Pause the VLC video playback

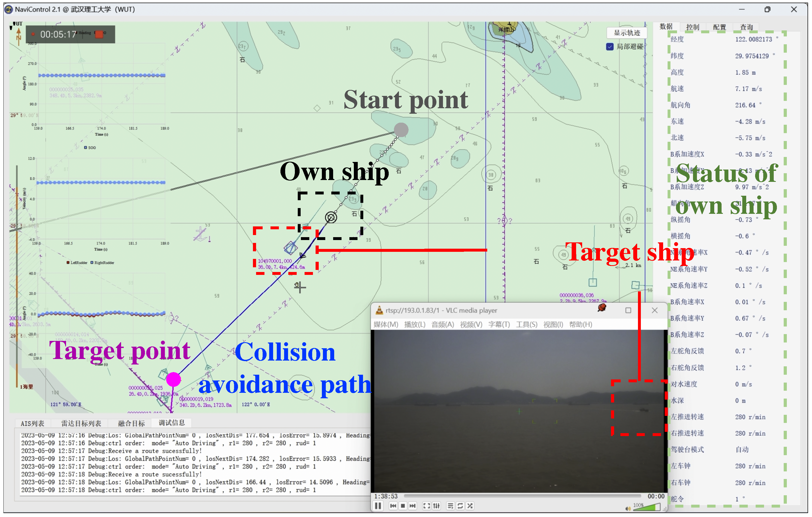(378, 506)
